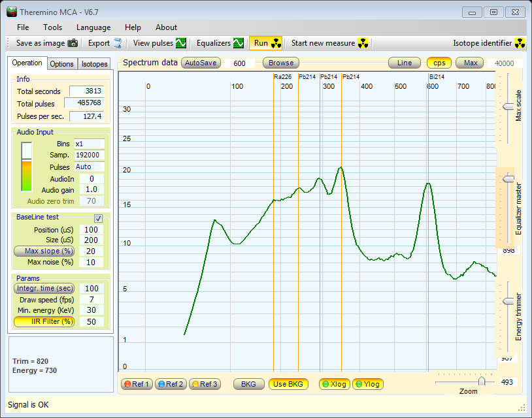Click the Equalizers waveform icon
Image resolution: width=532 pixels, height=418 pixels.
pos(239,44)
